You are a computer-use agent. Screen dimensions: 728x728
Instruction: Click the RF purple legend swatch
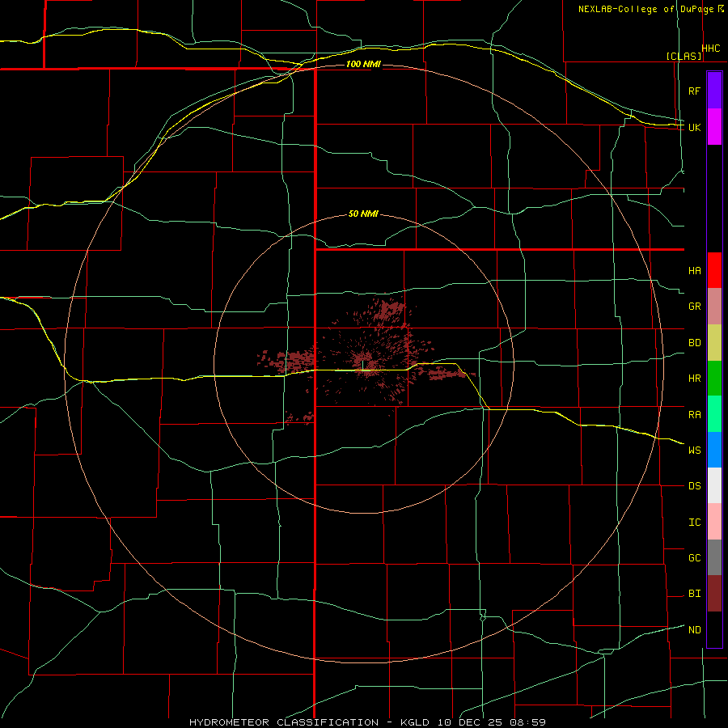(x=714, y=90)
